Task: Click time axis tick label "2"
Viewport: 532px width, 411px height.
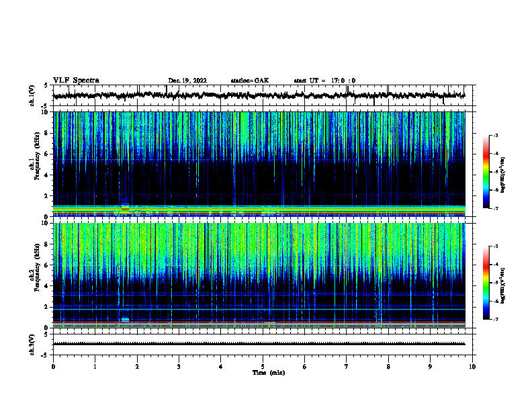Action: click(x=137, y=367)
